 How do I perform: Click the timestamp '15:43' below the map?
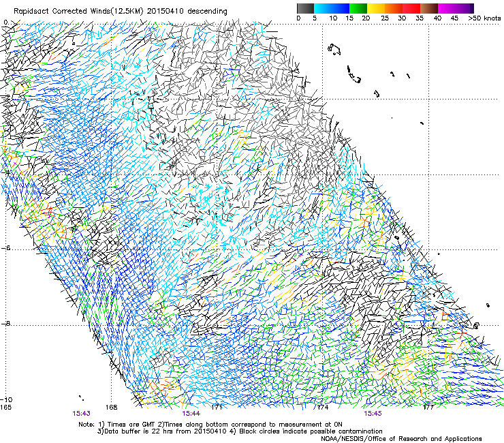pyautogui.click(x=81, y=414)
